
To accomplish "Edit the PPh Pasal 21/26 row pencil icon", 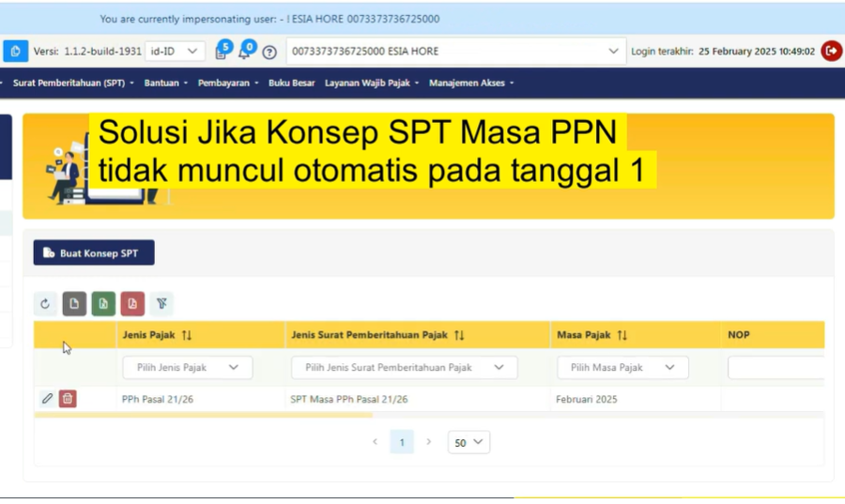I will pyautogui.click(x=48, y=399).
